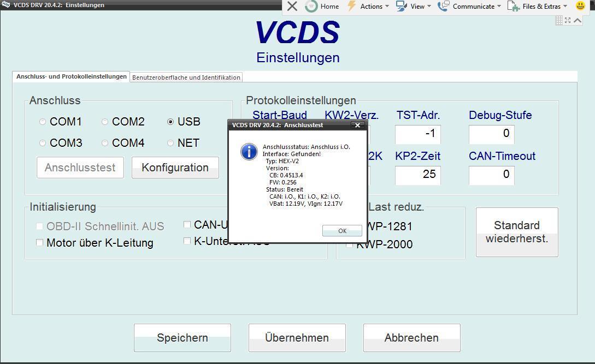Select the Anschluss- und Protokolleinstellungen tab
The height and width of the screenshot is (364, 595).
point(70,77)
